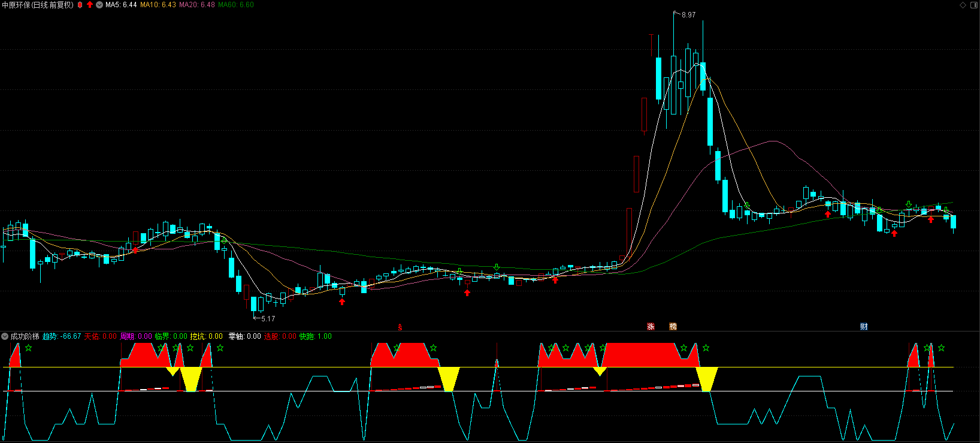Click the first green star in indicator panel
Viewport: 980px width, 443px height.
[28, 348]
